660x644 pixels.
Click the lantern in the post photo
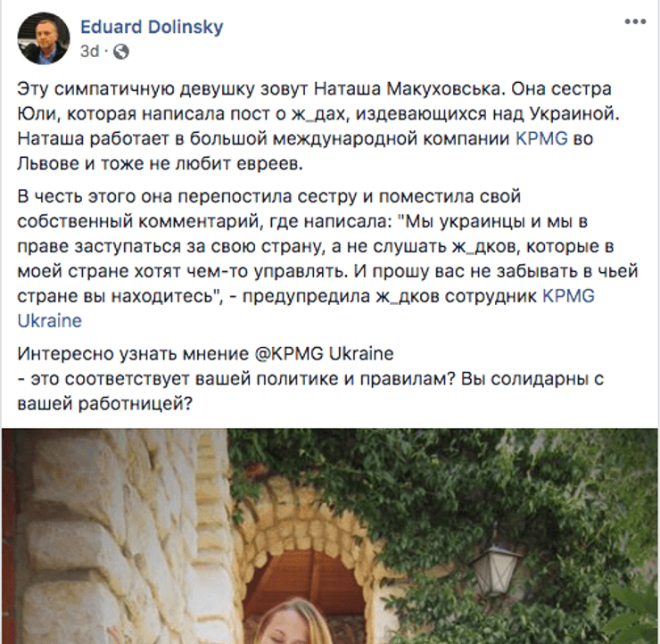click(497, 568)
